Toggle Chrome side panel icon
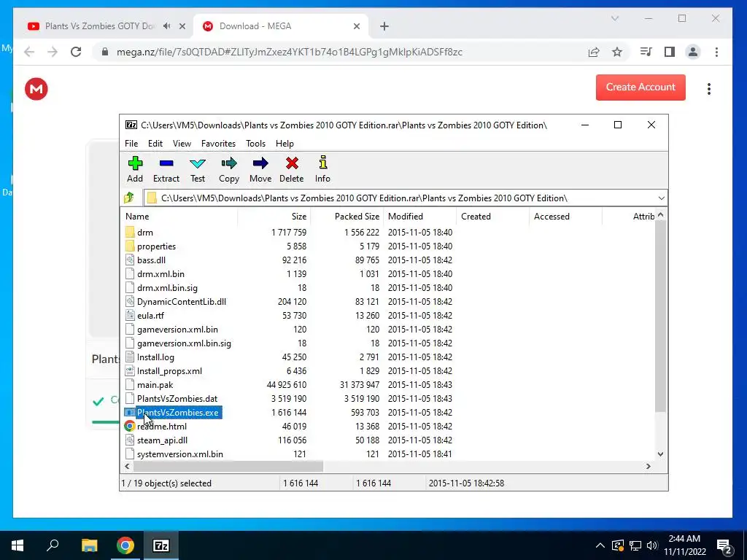 pyautogui.click(x=670, y=52)
